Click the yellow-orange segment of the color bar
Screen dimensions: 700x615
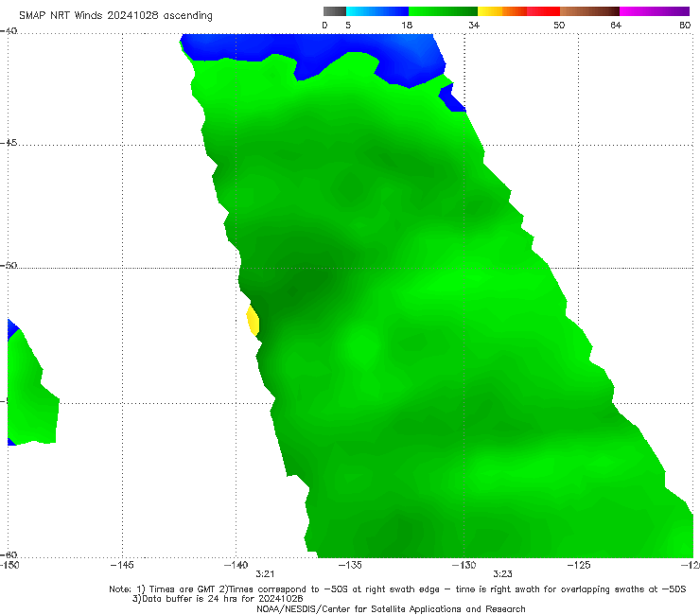(502, 11)
